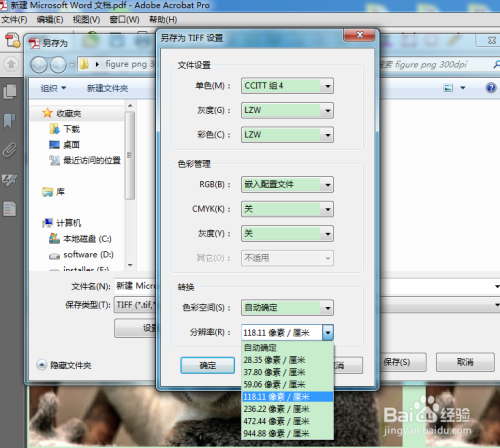Click the 保存(S) button

pos(403,362)
